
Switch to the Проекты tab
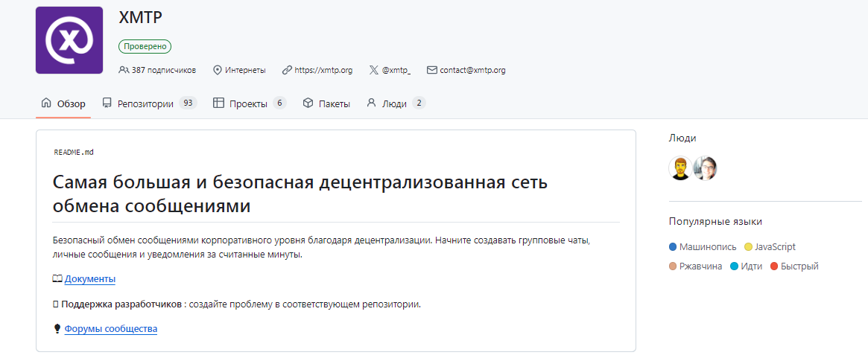coord(250,103)
